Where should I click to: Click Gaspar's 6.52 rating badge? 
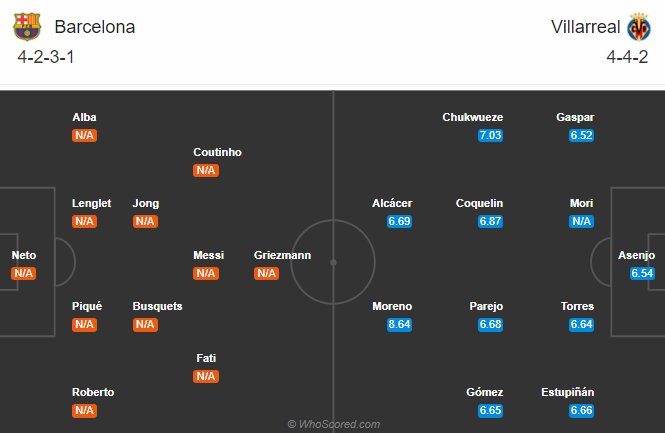pos(581,135)
